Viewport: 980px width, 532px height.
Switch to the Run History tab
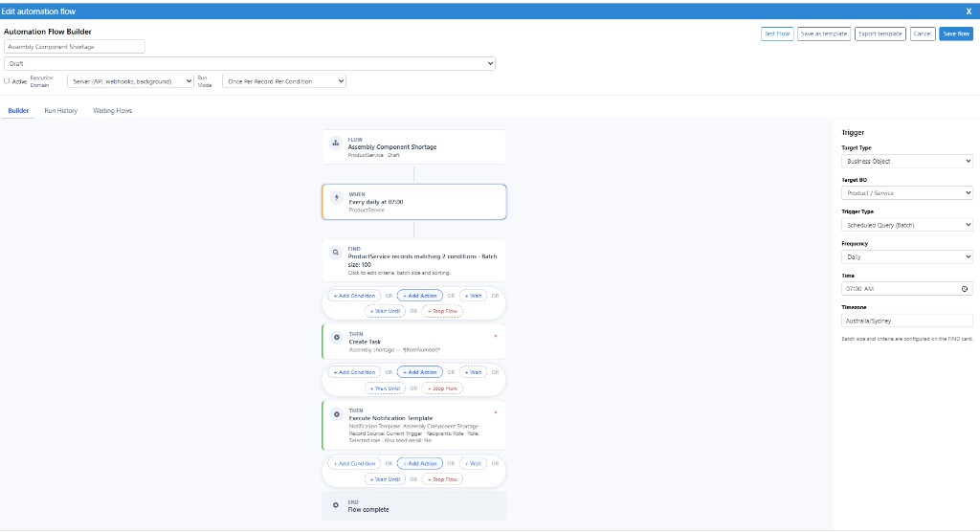tap(60, 111)
